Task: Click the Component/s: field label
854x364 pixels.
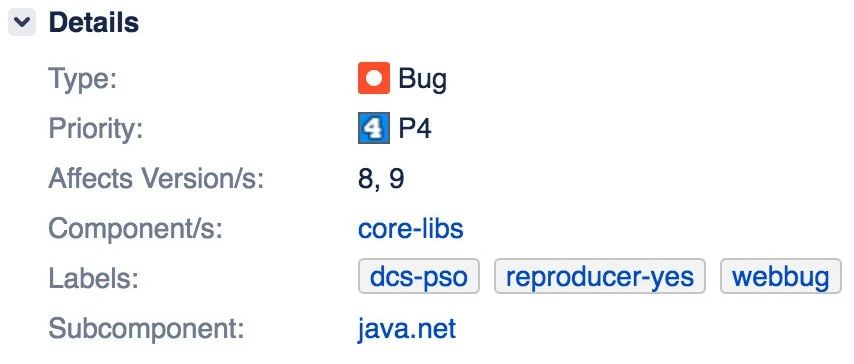Action: tap(136, 229)
